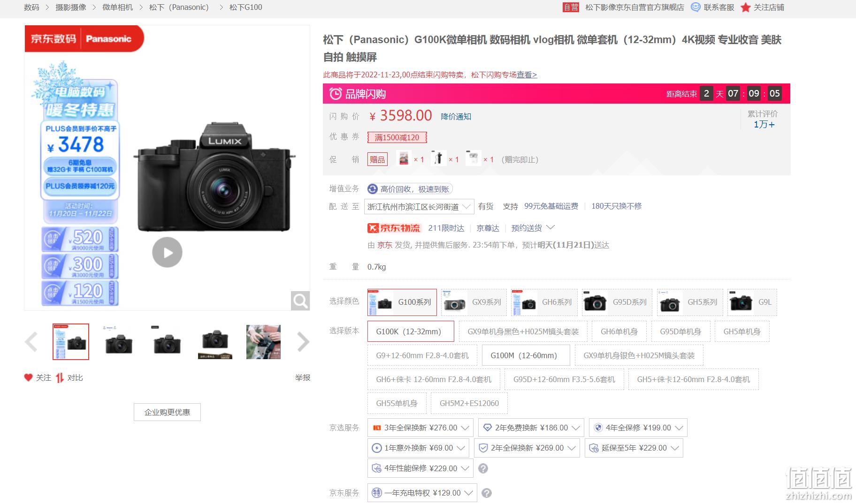Open help icon beside 4年性能保修
The width and height of the screenshot is (856, 504).
(x=483, y=468)
